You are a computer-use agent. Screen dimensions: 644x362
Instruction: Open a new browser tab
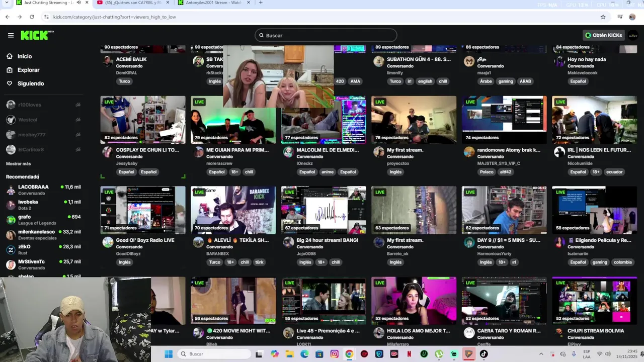click(260, 3)
